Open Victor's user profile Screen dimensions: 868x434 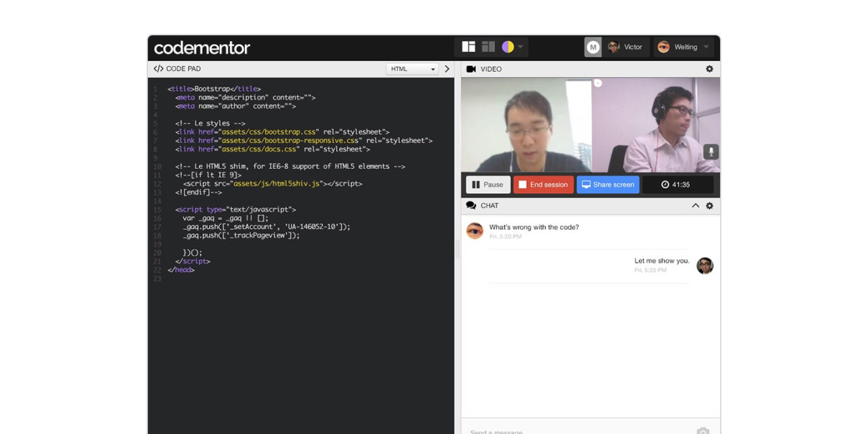(625, 47)
